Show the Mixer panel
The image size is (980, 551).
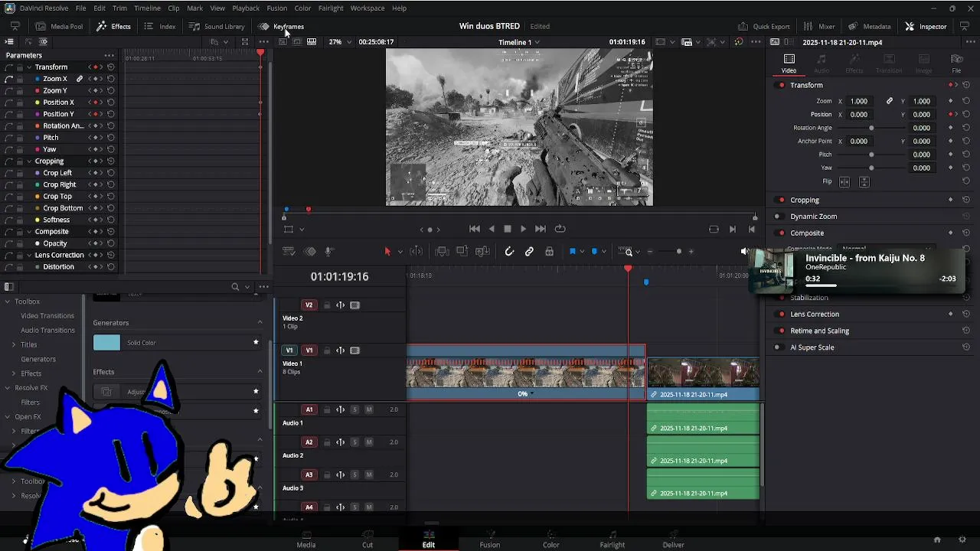pos(818,26)
